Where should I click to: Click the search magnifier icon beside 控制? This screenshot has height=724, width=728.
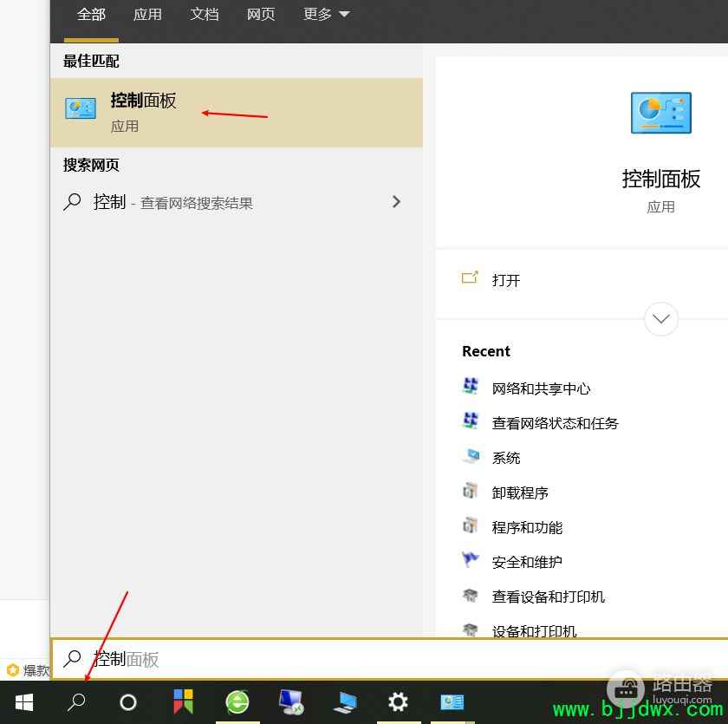tap(72, 202)
